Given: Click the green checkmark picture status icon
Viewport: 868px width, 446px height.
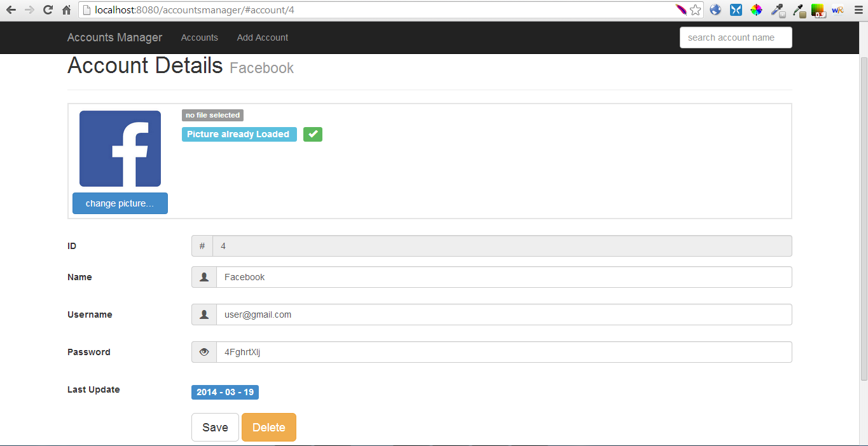Looking at the screenshot, I should pos(312,134).
